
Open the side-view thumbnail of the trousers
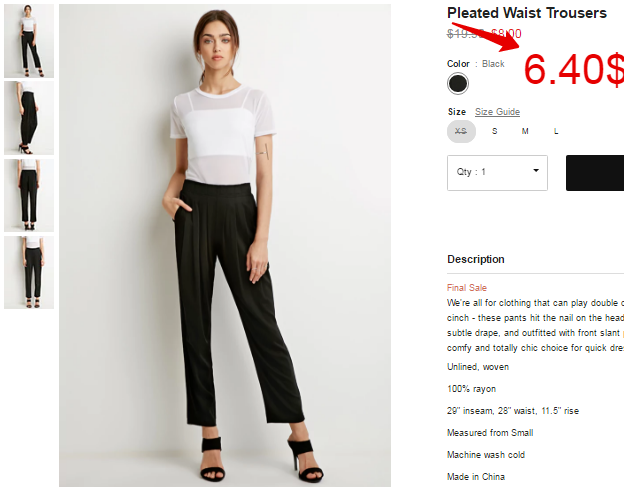pyautogui.click(x=29, y=118)
